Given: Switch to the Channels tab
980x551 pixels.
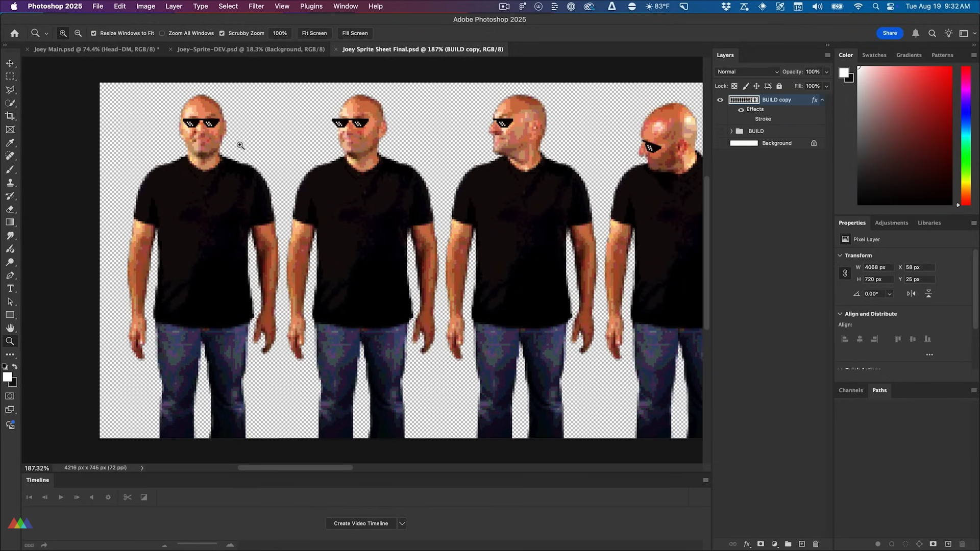Looking at the screenshot, I should [850, 390].
